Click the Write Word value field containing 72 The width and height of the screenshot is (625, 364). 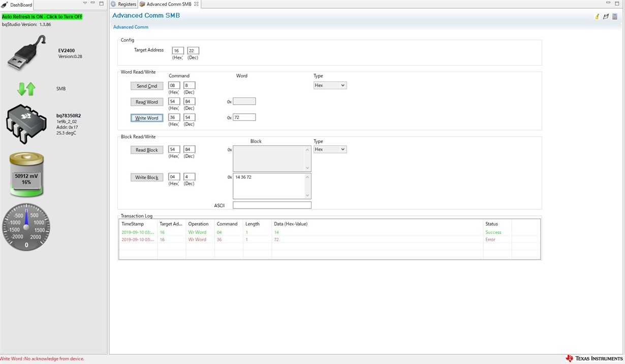pyautogui.click(x=244, y=117)
